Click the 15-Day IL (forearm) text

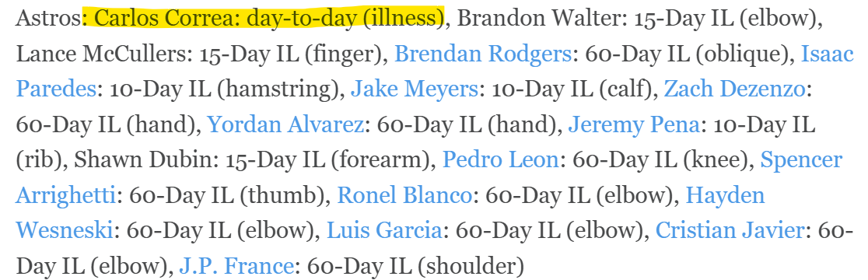coord(328,160)
